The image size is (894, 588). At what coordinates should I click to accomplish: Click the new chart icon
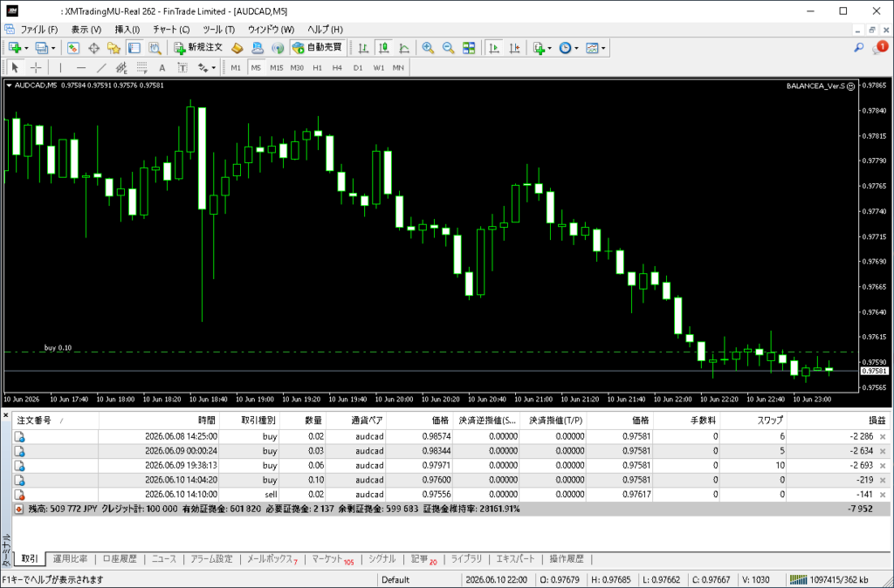[x=14, y=48]
